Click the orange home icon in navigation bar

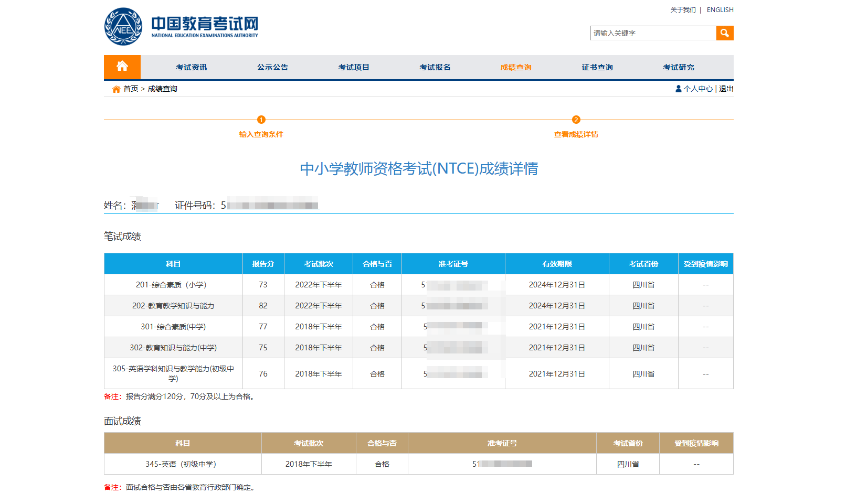122,67
